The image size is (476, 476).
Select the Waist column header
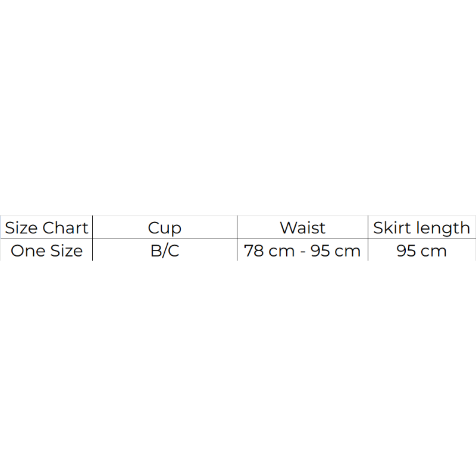pyautogui.click(x=302, y=227)
